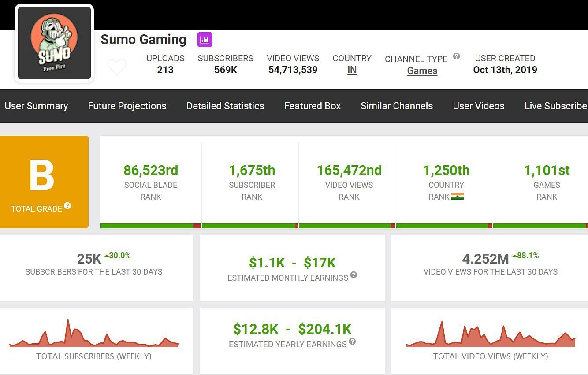588x375 pixels.
Task: Click the Sumo Gaming channel title
Action: coord(143,40)
